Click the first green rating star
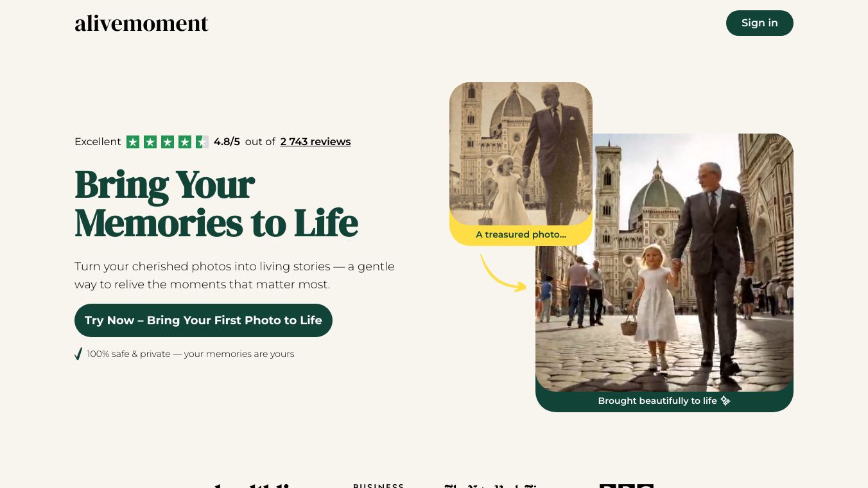 133,142
